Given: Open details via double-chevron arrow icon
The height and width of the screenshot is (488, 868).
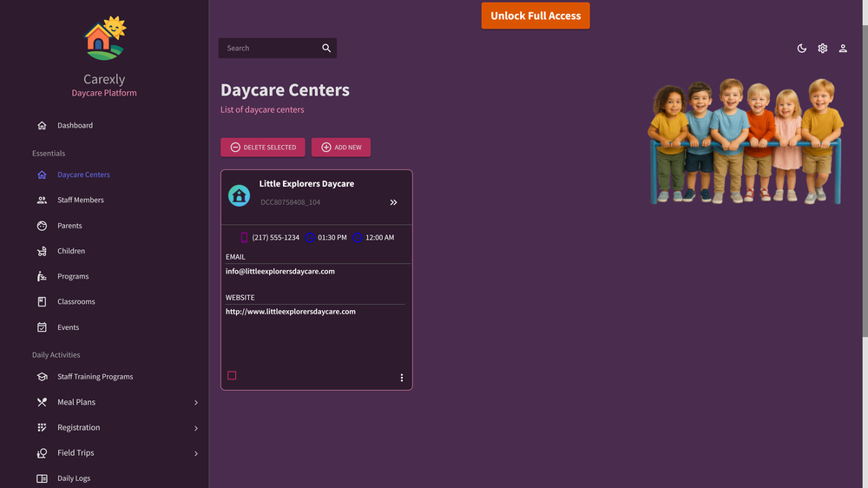Looking at the screenshot, I should point(393,202).
